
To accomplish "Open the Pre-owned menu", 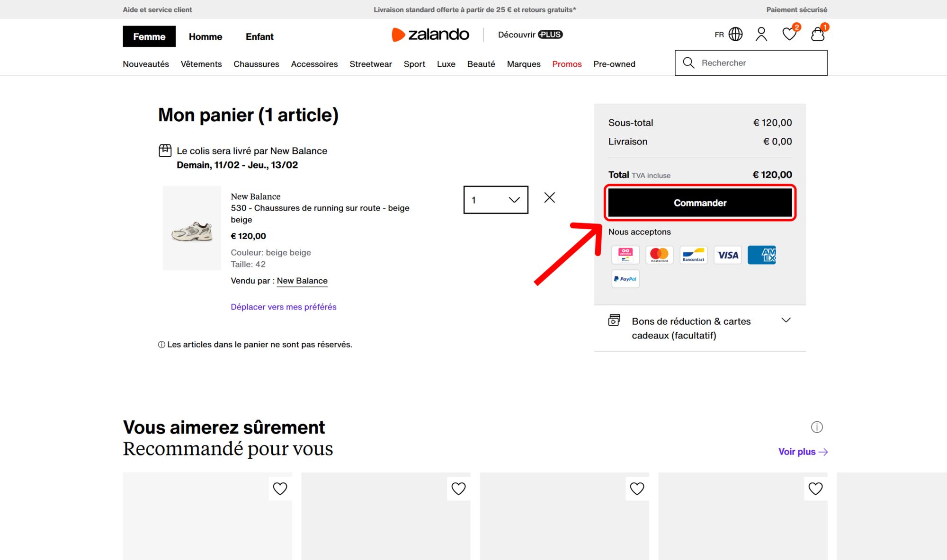I will coord(614,64).
